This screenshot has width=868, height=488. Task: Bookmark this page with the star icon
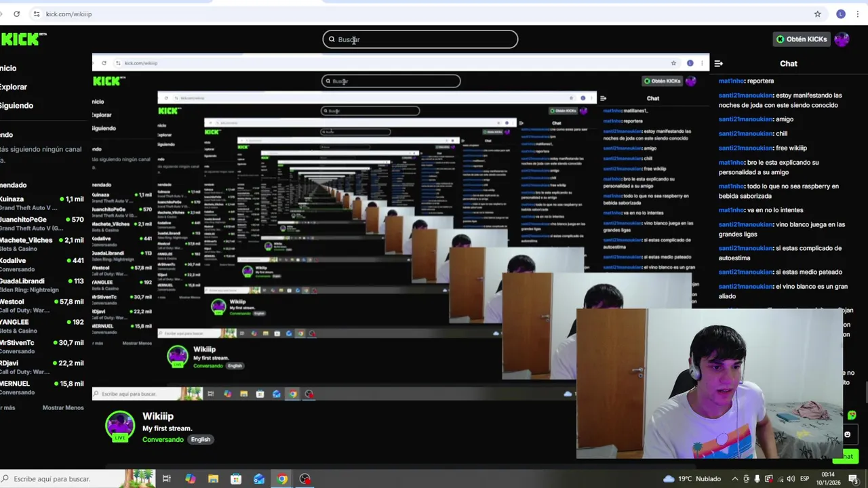tap(817, 14)
